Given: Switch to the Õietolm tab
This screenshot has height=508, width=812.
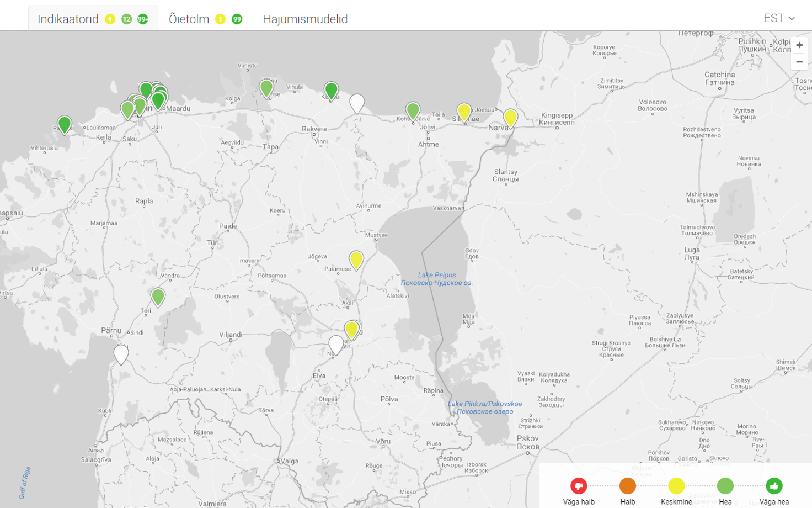Looking at the screenshot, I should [x=206, y=19].
